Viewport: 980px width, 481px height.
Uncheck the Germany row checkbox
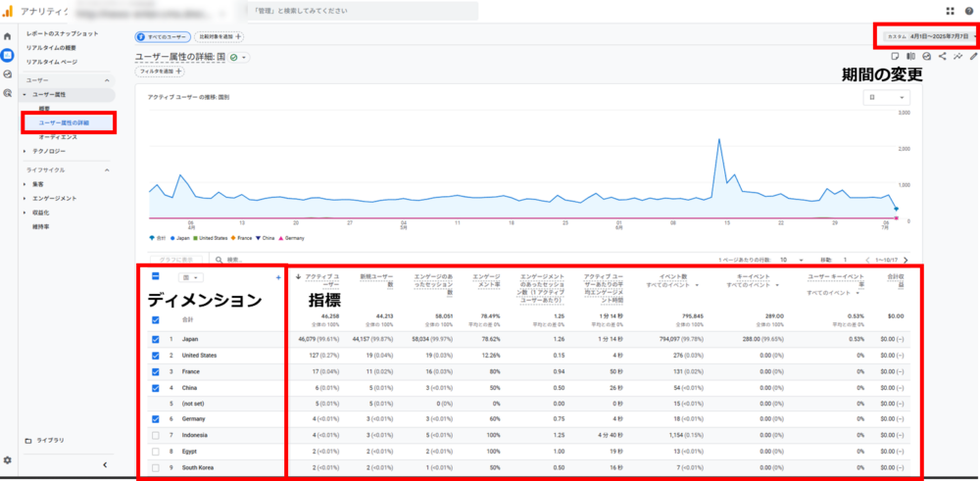coord(156,418)
